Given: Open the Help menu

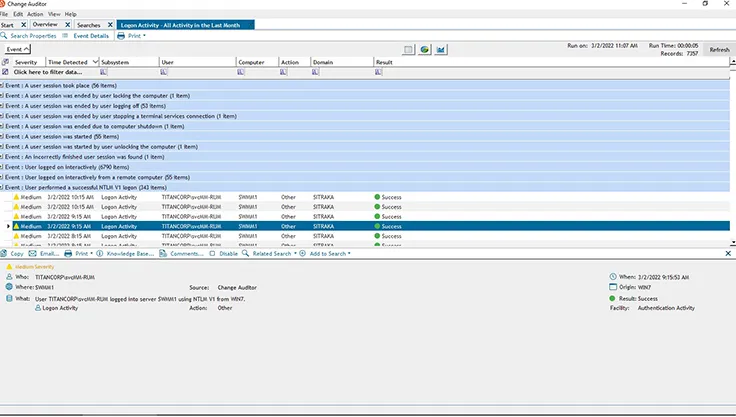Looking at the screenshot, I should [70, 14].
